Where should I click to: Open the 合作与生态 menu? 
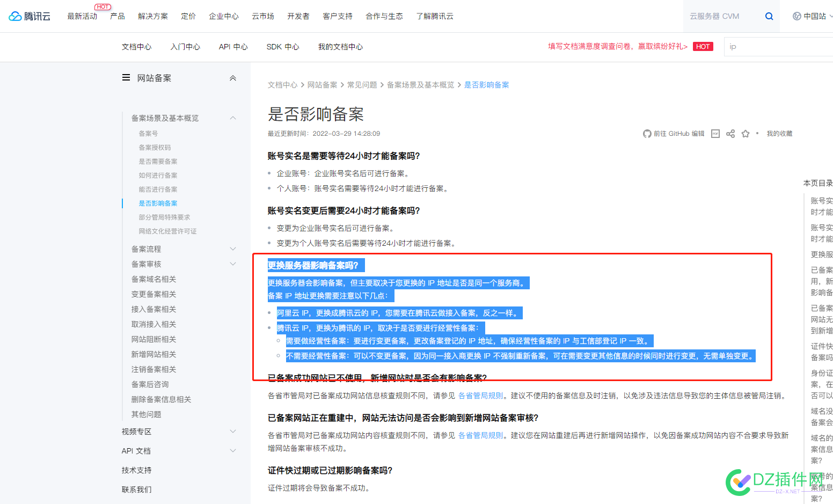point(384,16)
